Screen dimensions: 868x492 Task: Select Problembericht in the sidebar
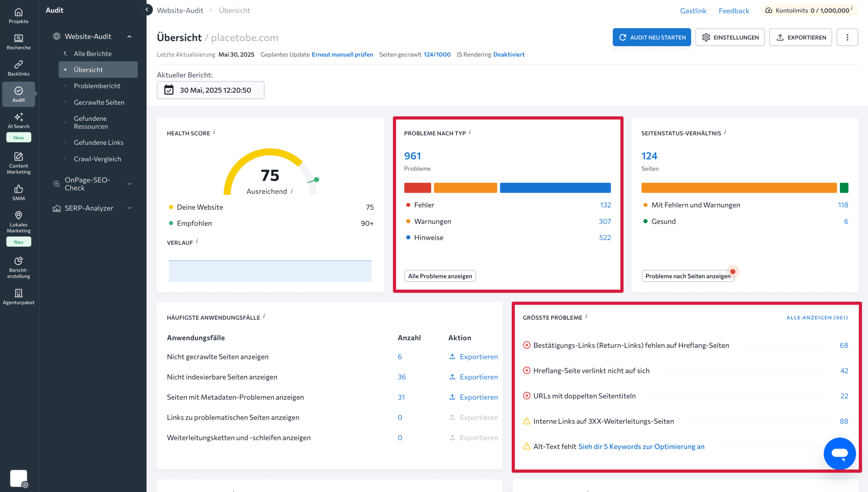[97, 86]
